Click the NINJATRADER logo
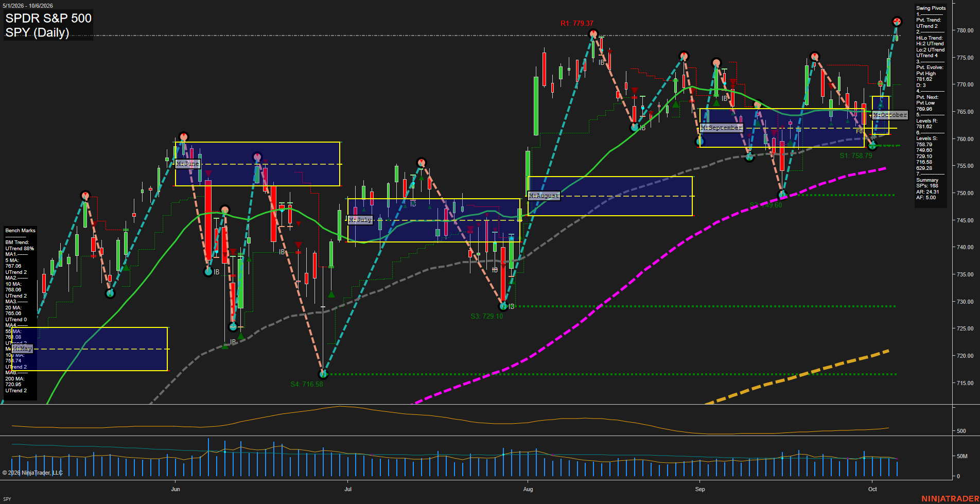The width and height of the screenshot is (980, 504). (x=950, y=499)
